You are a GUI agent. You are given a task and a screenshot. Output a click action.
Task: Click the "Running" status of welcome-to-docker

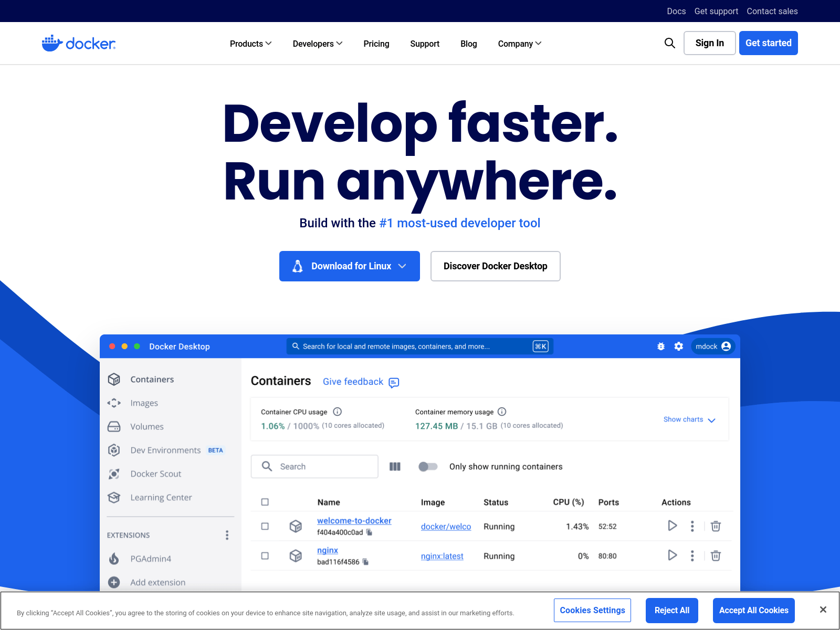tap(499, 527)
